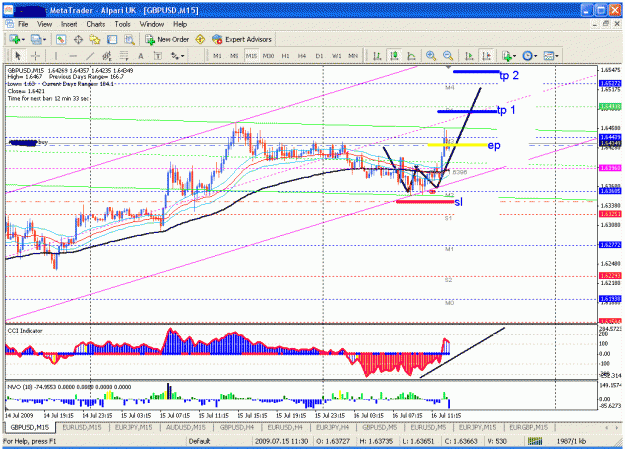Open the Tools menu
The height and width of the screenshot is (449, 625).
click(x=122, y=24)
